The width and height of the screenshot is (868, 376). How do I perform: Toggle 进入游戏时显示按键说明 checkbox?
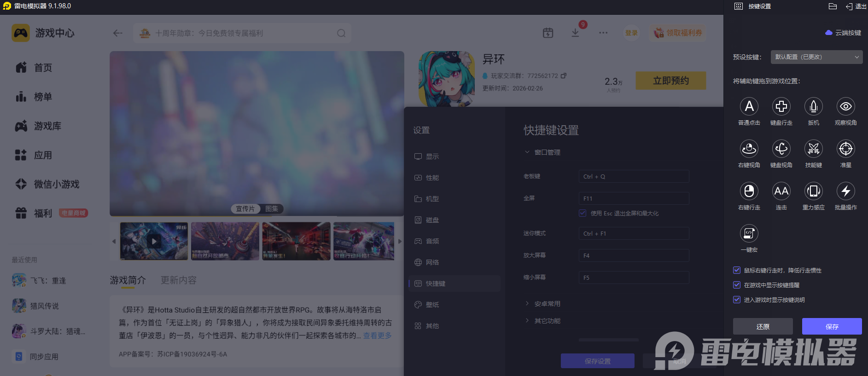[x=737, y=300]
